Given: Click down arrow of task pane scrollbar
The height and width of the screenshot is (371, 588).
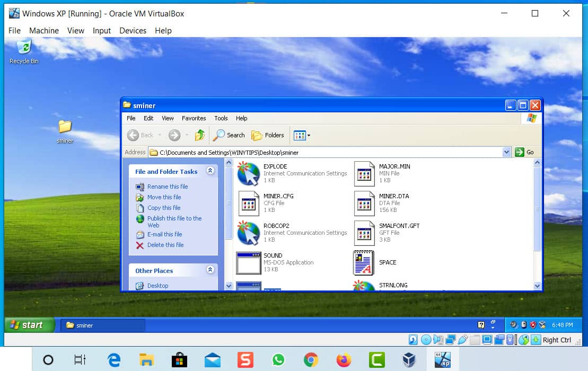Looking at the screenshot, I should tap(229, 286).
